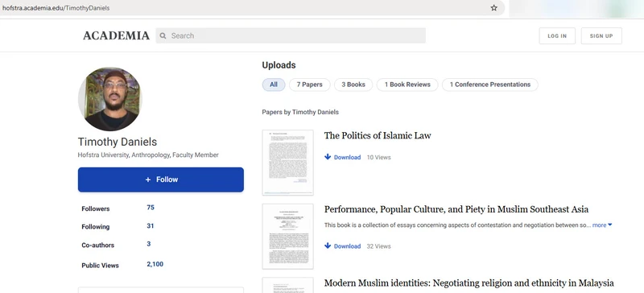Click the Public Views label
Viewport: 644px width, 293px height.
(100, 266)
